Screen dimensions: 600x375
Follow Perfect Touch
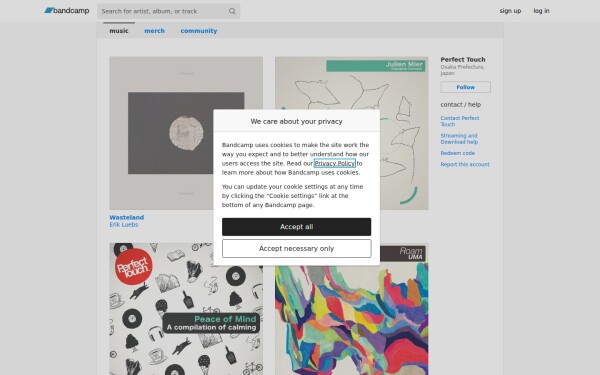[x=465, y=87]
